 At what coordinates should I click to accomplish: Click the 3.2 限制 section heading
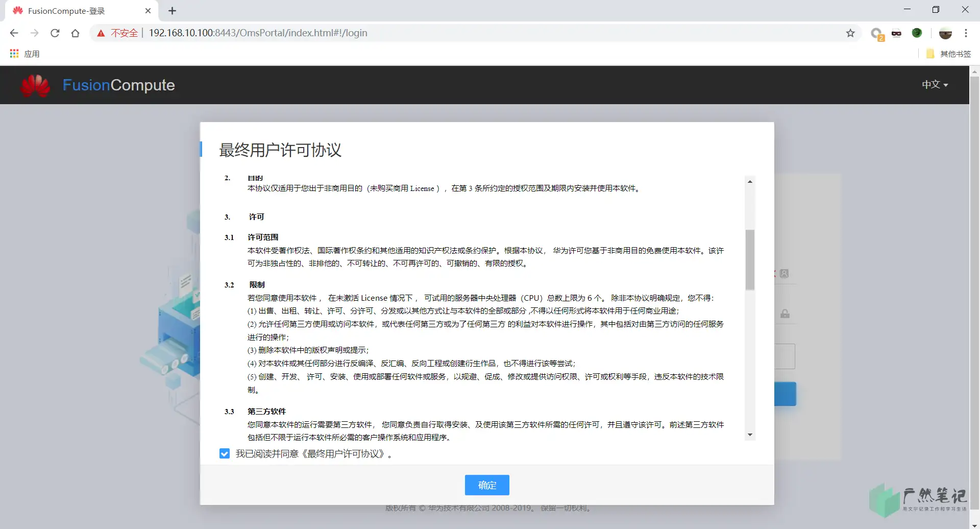pyautogui.click(x=244, y=285)
